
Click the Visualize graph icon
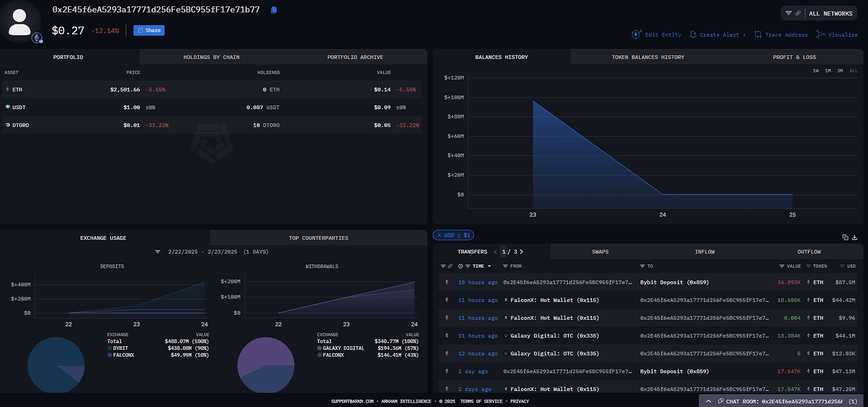[x=821, y=35]
